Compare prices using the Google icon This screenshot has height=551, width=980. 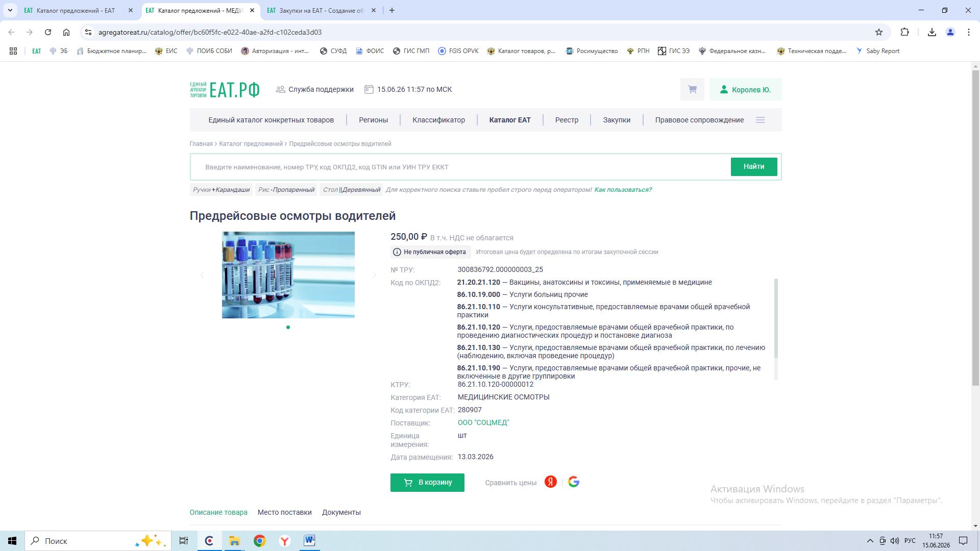(574, 482)
